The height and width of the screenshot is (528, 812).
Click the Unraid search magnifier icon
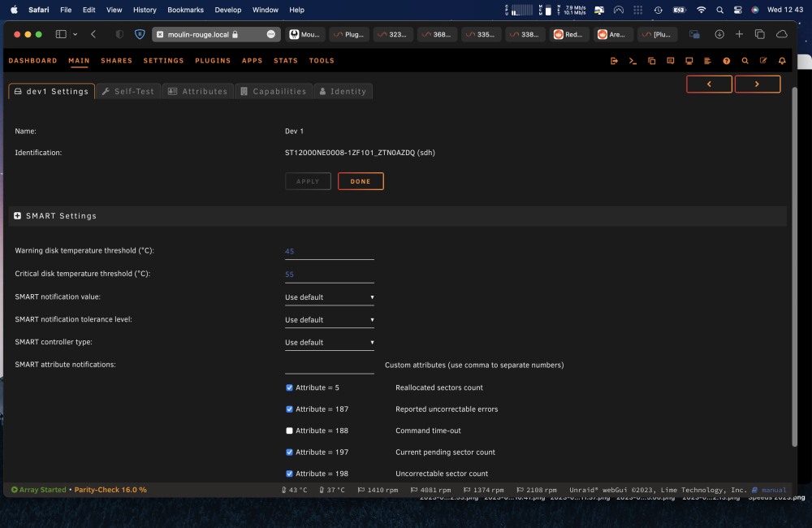[745, 61]
